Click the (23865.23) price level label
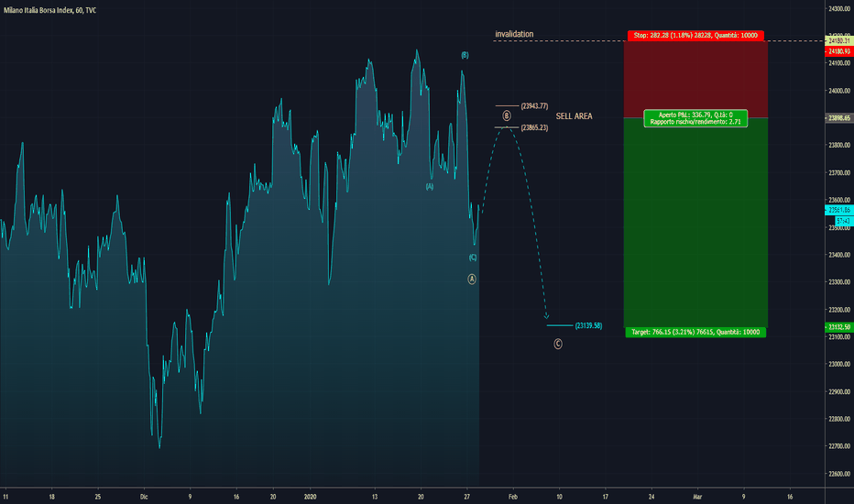The height and width of the screenshot is (504, 854). (534, 127)
